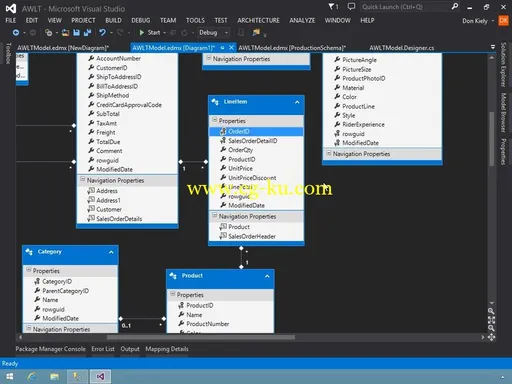Click the zoom to fit diagram icon
512x384 pixels.
491,320
